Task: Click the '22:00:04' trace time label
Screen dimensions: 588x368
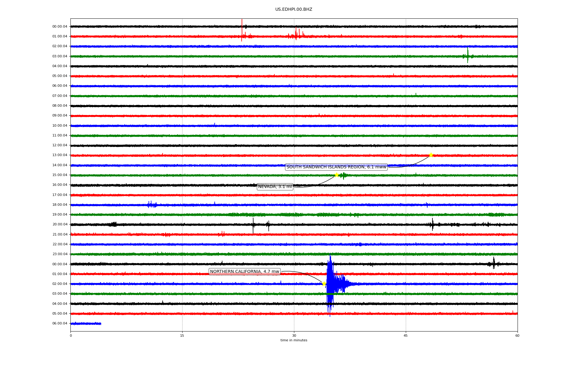Action: (60, 244)
